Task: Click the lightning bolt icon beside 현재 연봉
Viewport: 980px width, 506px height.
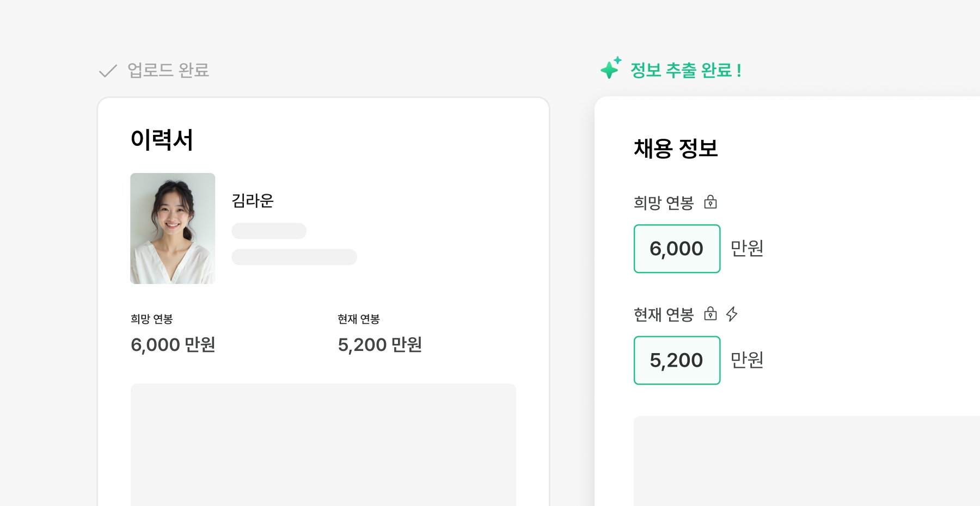Action: coord(732,314)
